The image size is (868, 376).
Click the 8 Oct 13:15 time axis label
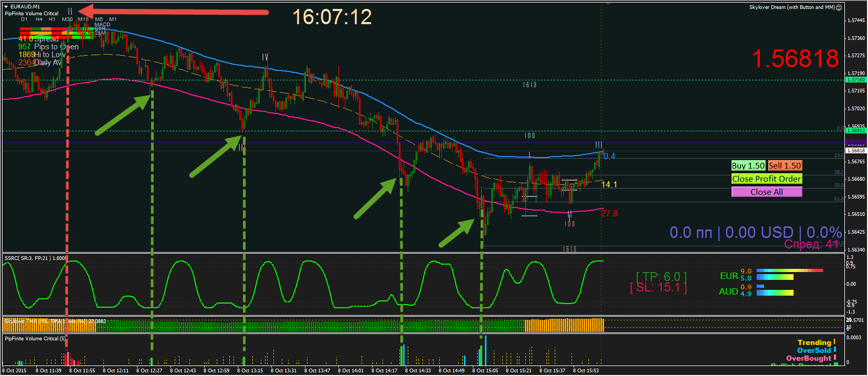[250, 371]
